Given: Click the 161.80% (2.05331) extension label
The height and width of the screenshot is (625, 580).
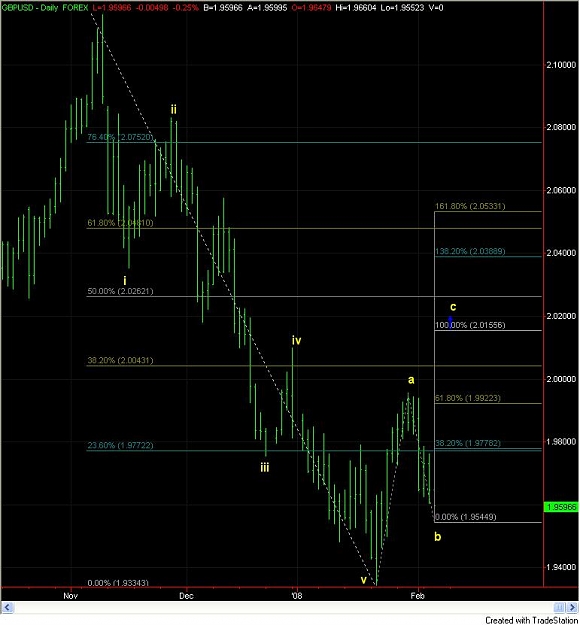Looking at the screenshot, I should click(x=470, y=206).
